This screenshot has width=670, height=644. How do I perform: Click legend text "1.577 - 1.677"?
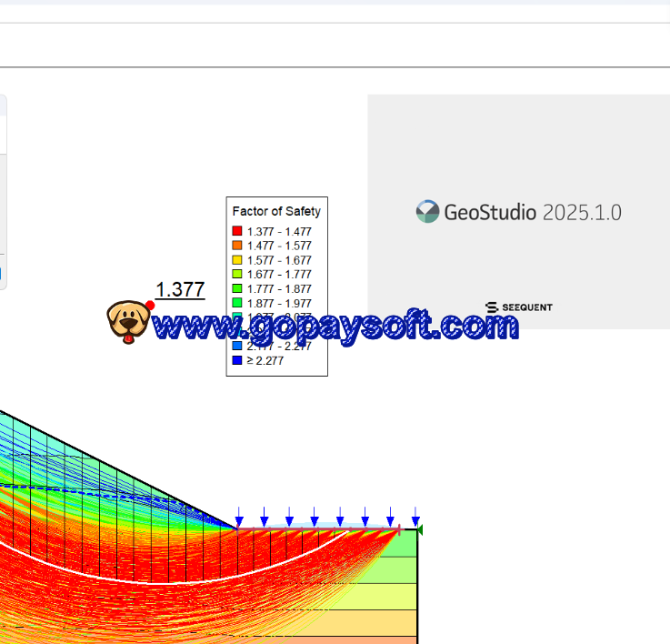click(x=279, y=260)
